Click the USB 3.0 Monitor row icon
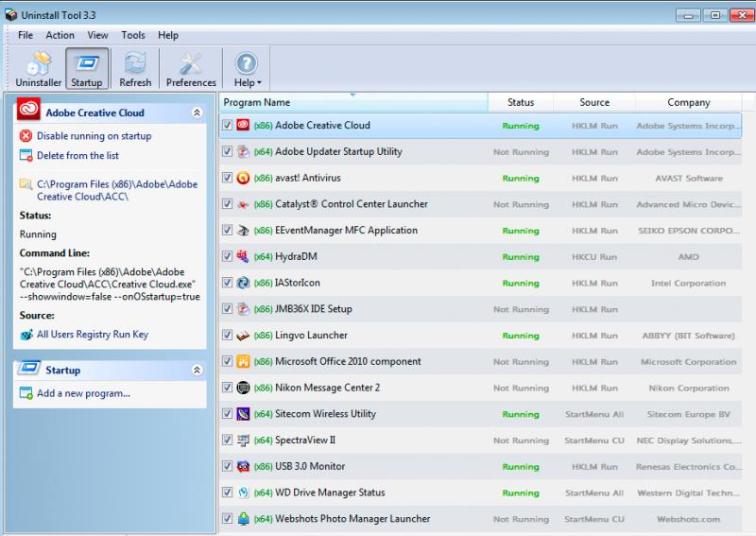This screenshot has height=536, width=756. pos(243,466)
